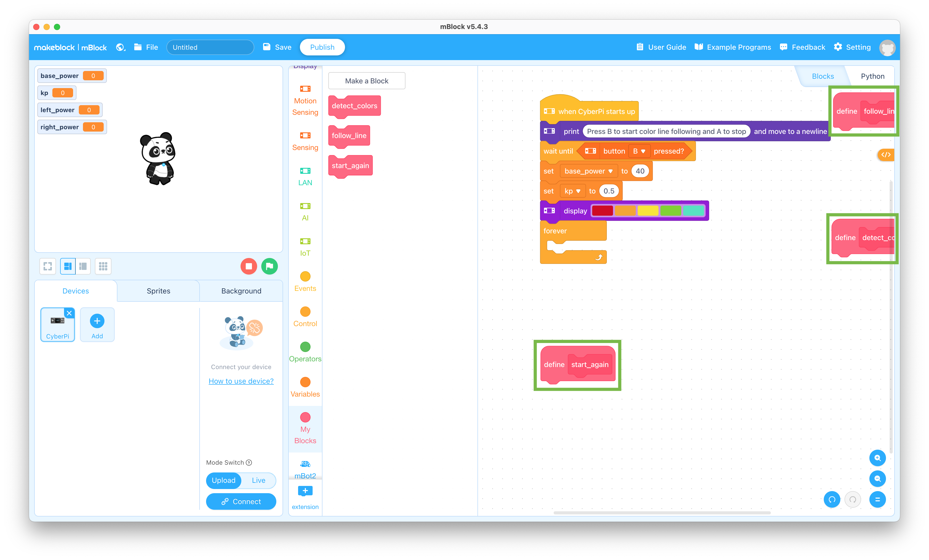The height and width of the screenshot is (560, 929).
Task: Click the Background tab
Action: [x=240, y=291]
